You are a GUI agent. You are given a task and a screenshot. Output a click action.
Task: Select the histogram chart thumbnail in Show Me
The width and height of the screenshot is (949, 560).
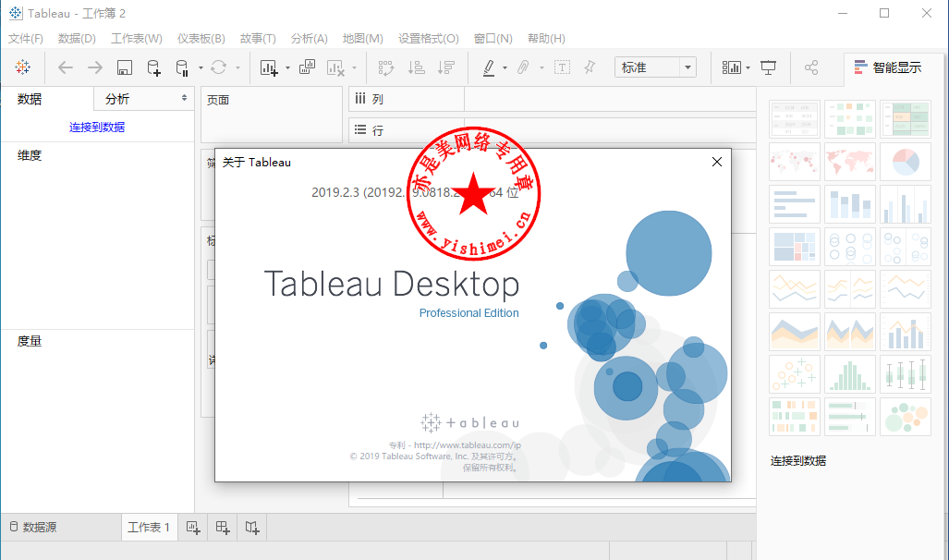[850, 374]
